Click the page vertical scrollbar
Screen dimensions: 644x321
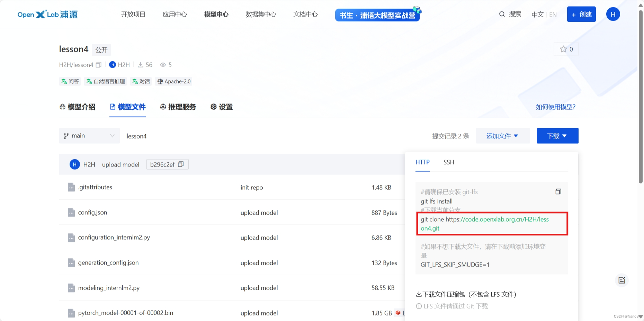coord(641,97)
